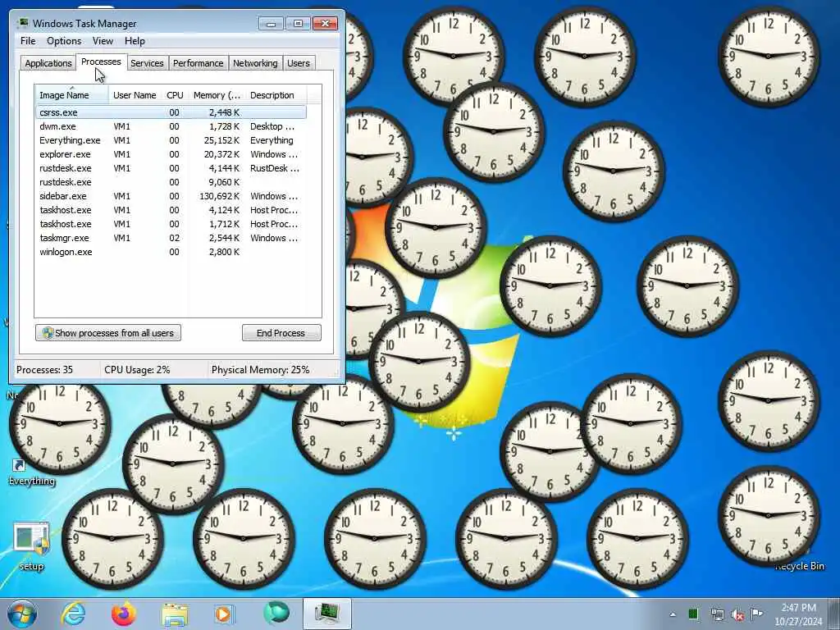The height and width of the screenshot is (630, 840).
Task: Sort by the Description column header
Action: [x=276, y=95]
